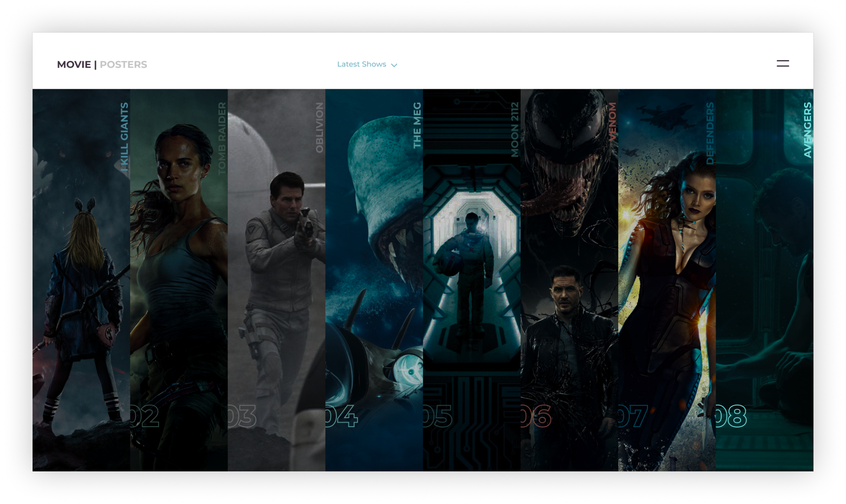The height and width of the screenshot is (504, 846).
Task: Open the hamburger menu icon
Action: pyautogui.click(x=783, y=64)
